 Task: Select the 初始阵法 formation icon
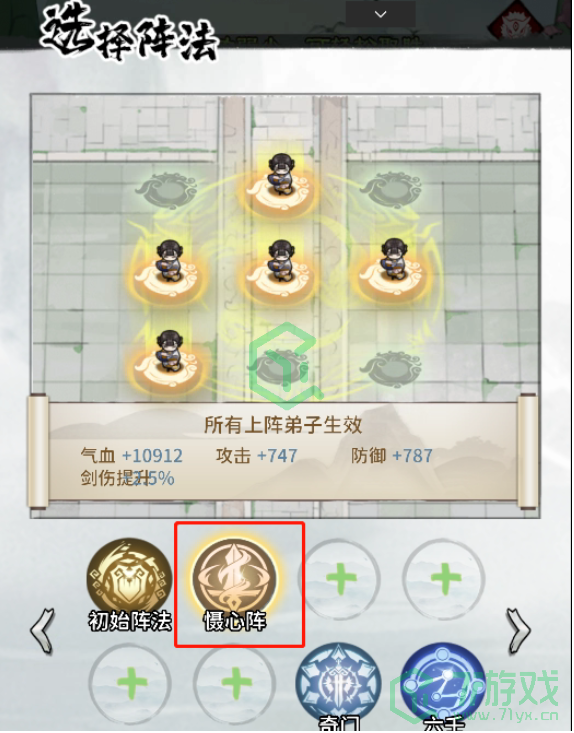pyautogui.click(x=129, y=579)
